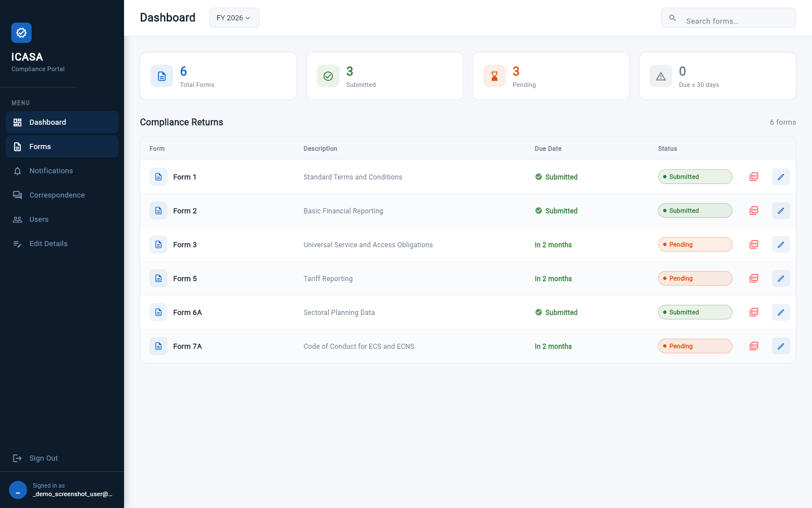Click the Form 1 document icon
812x508 pixels.
click(x=158, y=177)
